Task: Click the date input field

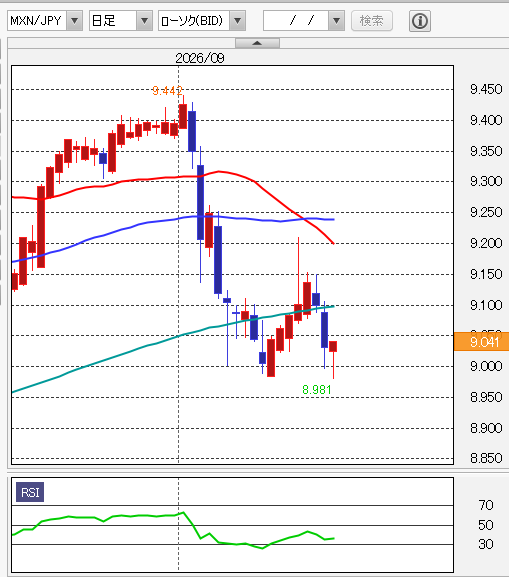Action: click(x=296, y=21)
